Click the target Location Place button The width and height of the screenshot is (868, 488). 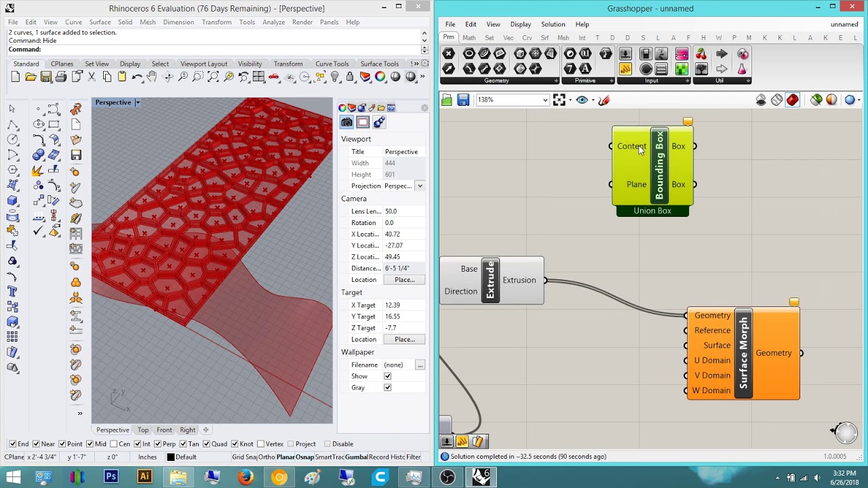[404, 340]
